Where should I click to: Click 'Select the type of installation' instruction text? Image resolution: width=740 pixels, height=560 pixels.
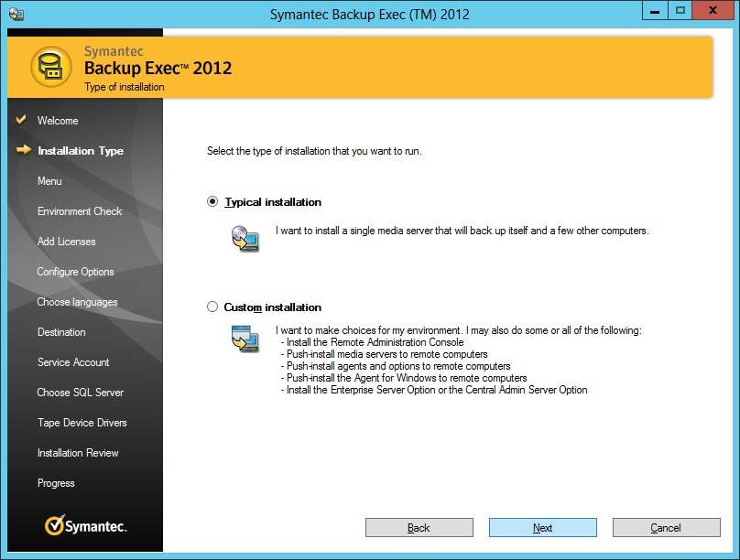[314, 151]
